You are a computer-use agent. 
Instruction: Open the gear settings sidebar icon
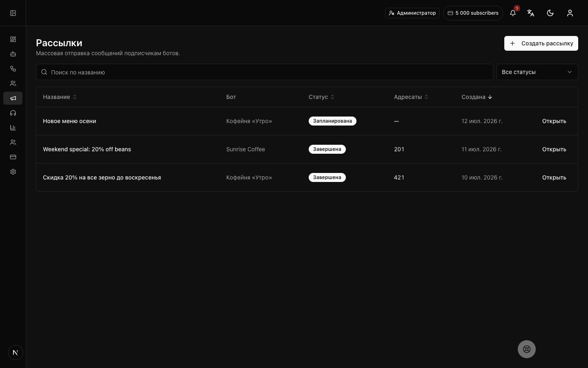click(13, 172)
